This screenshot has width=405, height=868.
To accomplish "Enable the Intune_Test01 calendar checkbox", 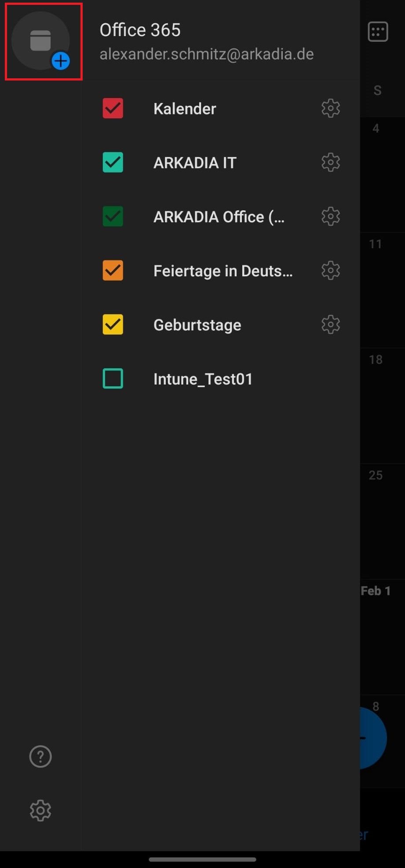I will (x=113, y=379).
